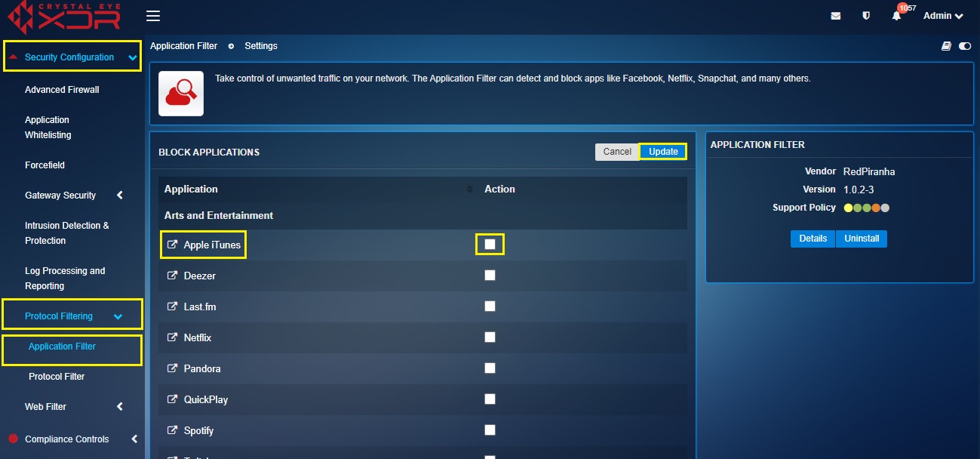Open the external link icon for Apple iTunes

point(172,245)
